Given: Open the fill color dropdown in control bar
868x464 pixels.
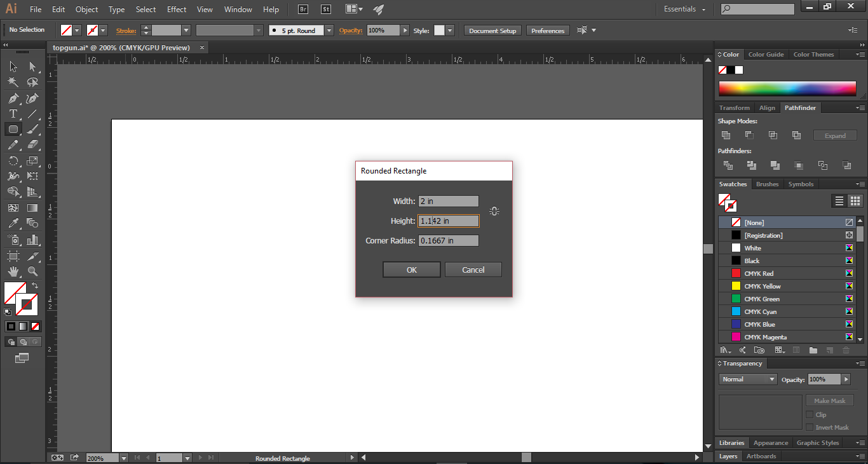Looking at the screenshot, I should (78, 30).
